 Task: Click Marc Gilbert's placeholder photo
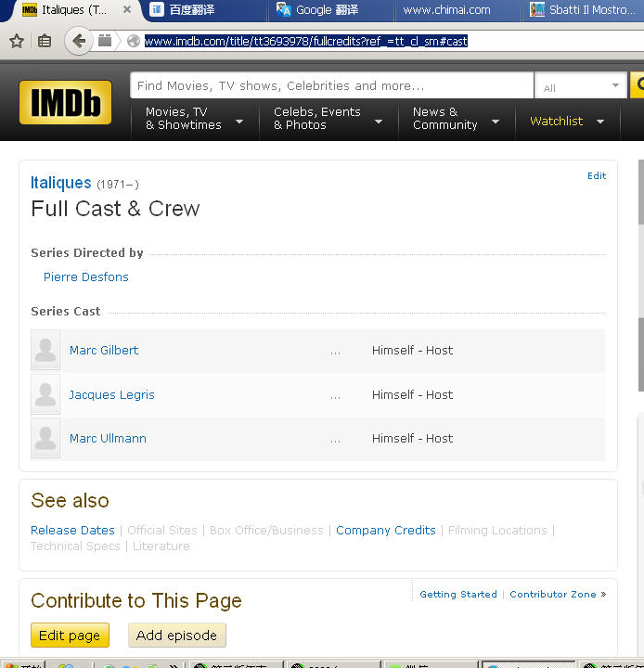pyautogui.click(x=45, y=350)
